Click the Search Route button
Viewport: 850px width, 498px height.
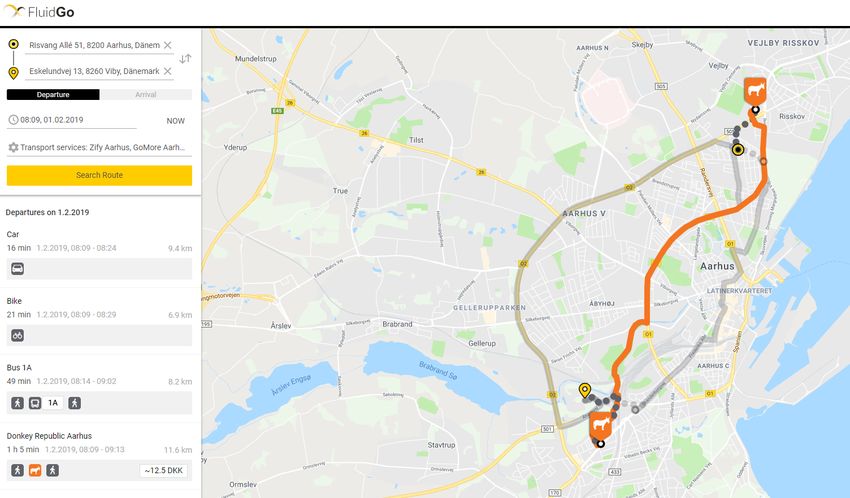click(x=99, y=175)
